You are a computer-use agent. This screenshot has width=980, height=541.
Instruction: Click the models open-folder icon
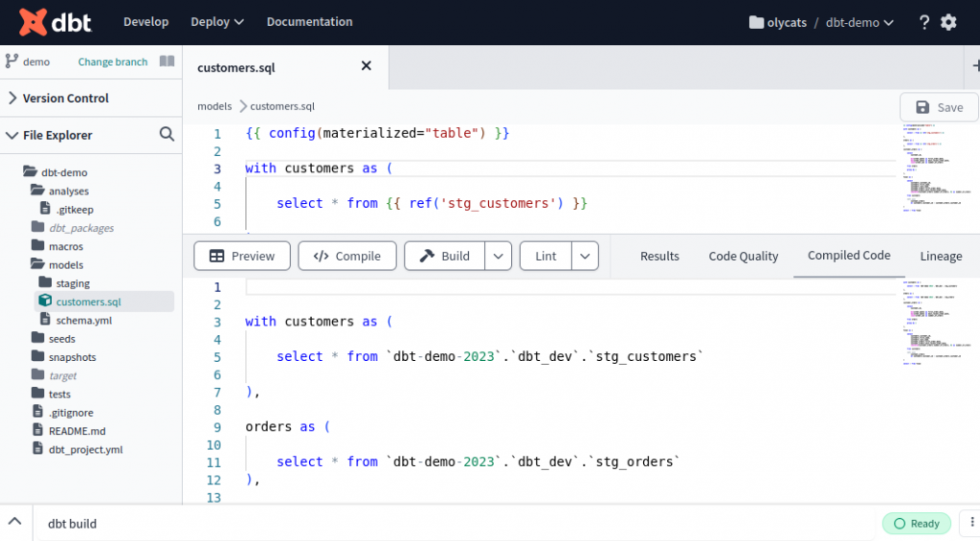click(37, 263)
